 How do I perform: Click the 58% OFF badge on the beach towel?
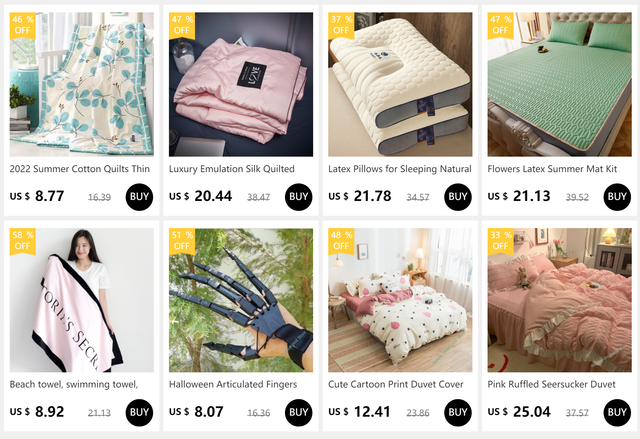coord(23,241)
